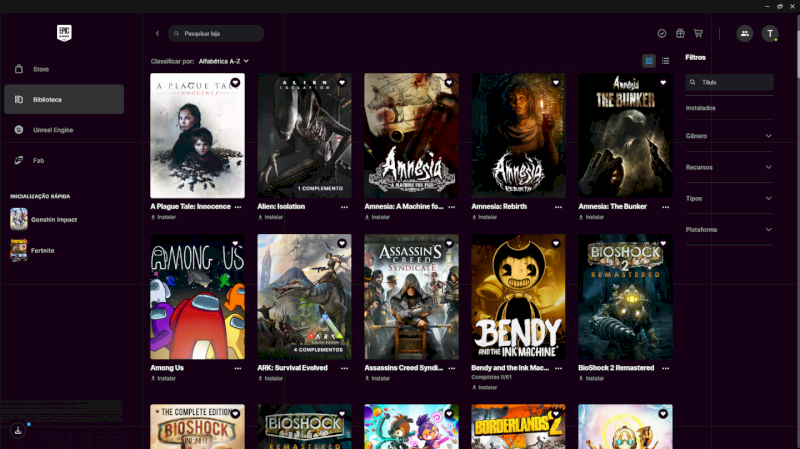Open the gift box icon
The width and height of the screenshot is (800, 449).
[x=680, y=33]
